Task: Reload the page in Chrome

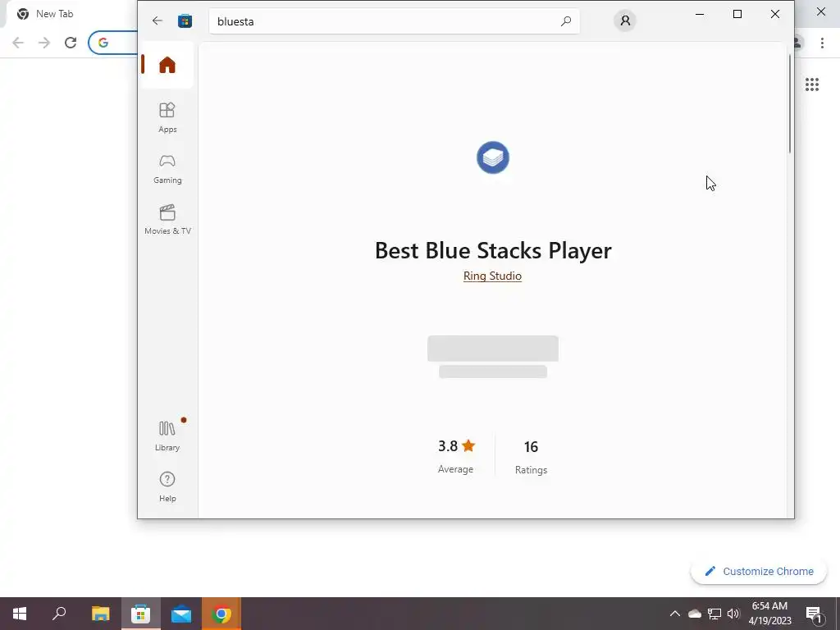Action: point(71,43)
